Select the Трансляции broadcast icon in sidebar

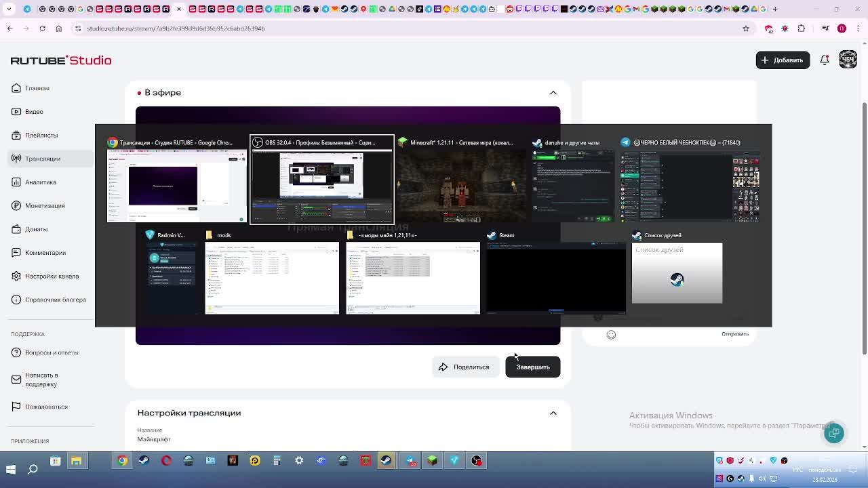point(16,159)
